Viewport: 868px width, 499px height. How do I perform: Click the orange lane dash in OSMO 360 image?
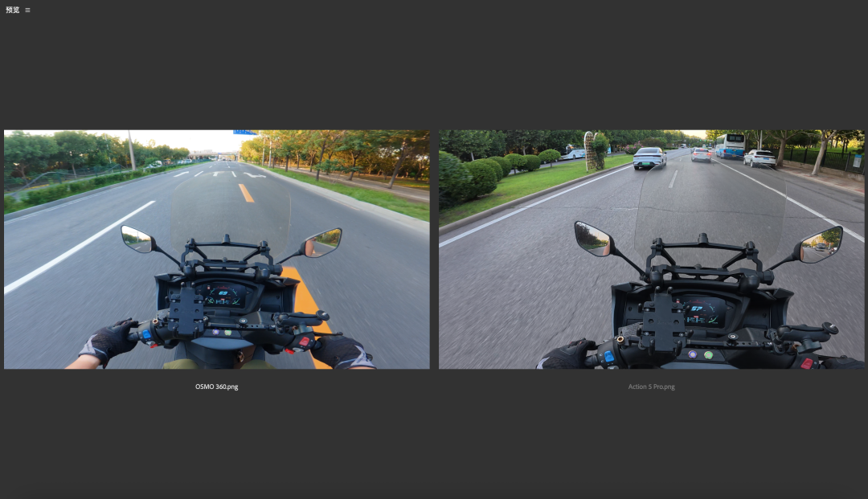click(x=246, y=193)
